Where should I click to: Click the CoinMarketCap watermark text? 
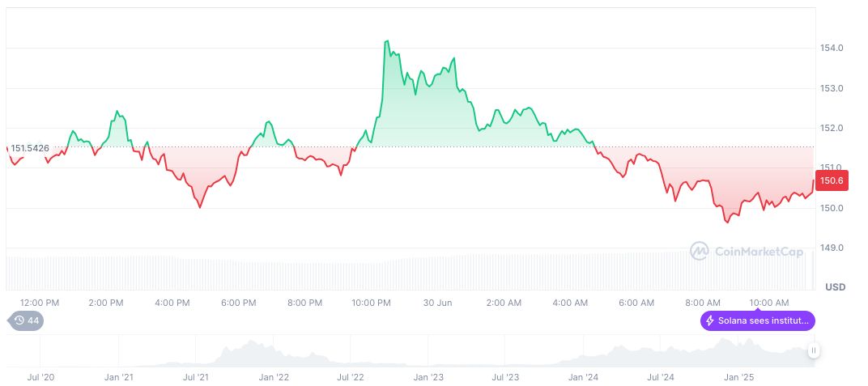[x=759, y=252]
